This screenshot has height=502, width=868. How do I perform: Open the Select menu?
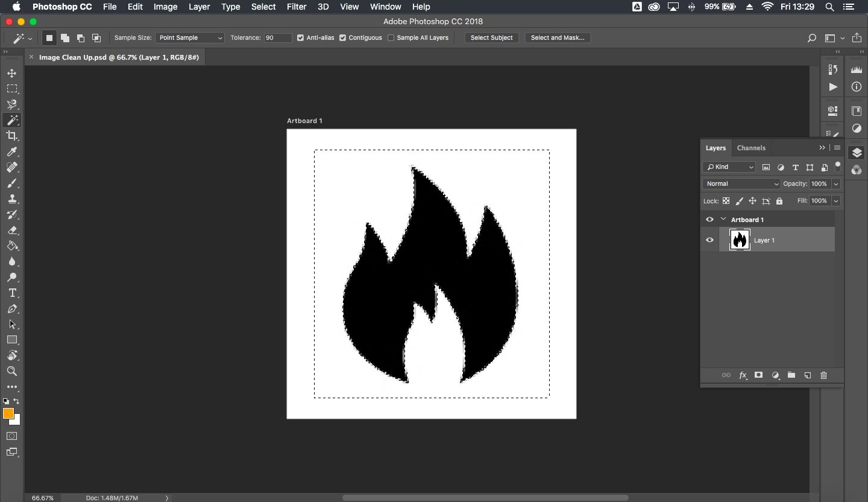click(263, 7)
